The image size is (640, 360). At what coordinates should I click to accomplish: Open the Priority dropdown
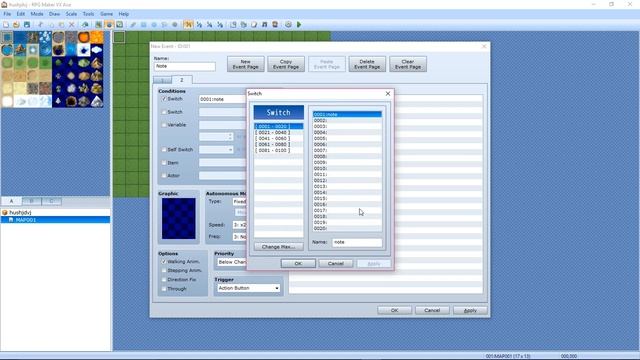(x=231, y=262)
